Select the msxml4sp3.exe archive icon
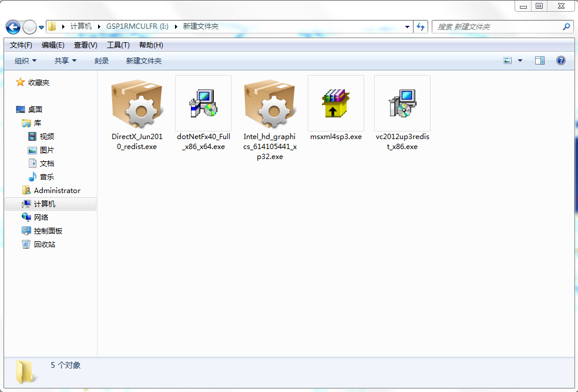The width and height of the screenshot is (578, 392). pyautogui.click(x=335, y=104)
